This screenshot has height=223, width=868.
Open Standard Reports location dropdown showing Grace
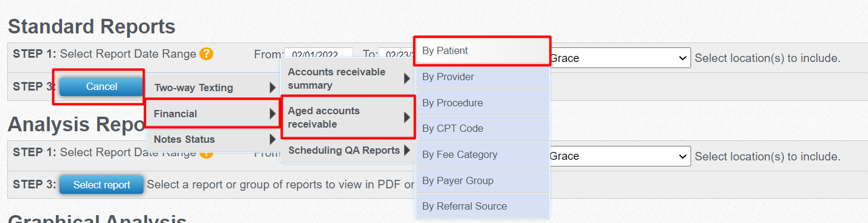620,58
